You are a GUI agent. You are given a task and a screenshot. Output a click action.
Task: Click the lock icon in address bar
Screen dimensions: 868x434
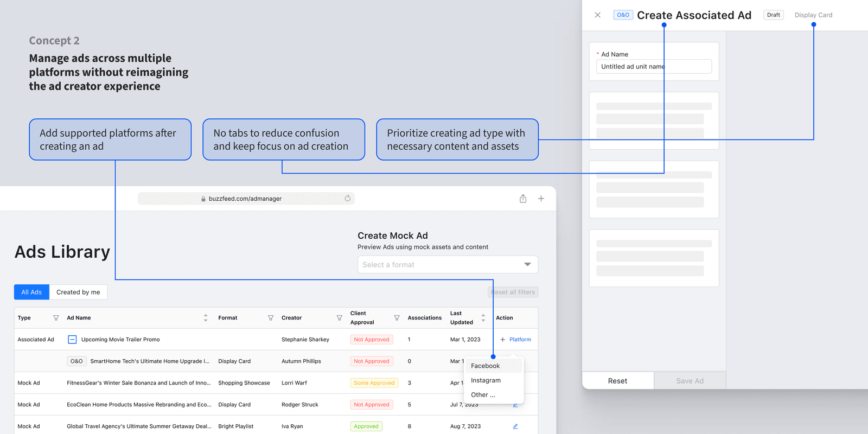pos(203,199)
